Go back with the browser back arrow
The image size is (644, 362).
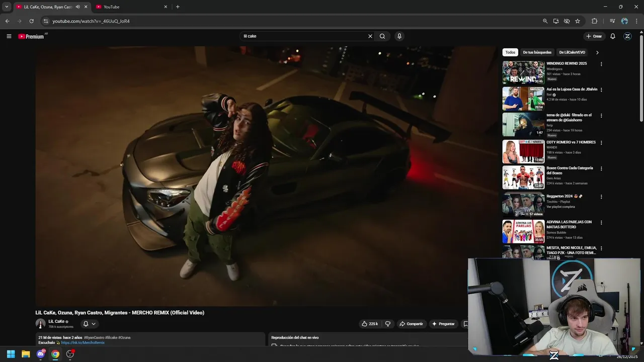click(7, 21)
